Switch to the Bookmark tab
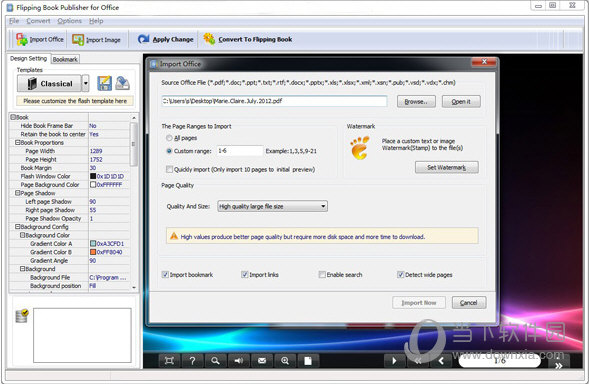589x384 pixels. (65, 59)
